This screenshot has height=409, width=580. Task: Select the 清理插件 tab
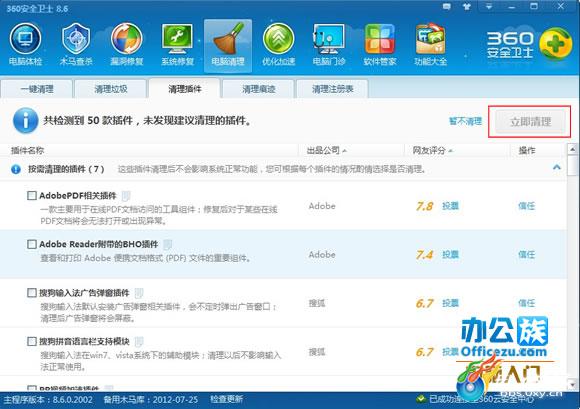click(185, 89)
